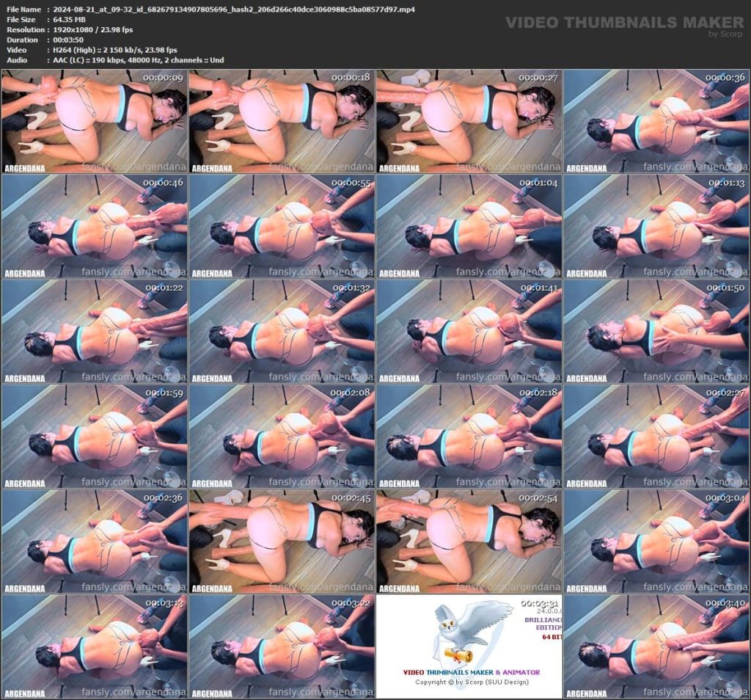Click the frame at timestamp 00:01:13

click(656, 226)
